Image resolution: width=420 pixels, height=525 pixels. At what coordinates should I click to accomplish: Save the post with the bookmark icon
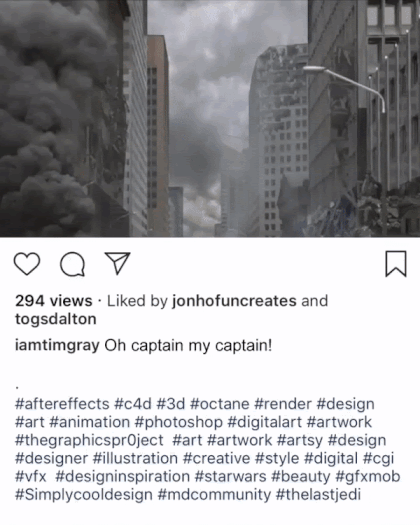pos(396,264)
